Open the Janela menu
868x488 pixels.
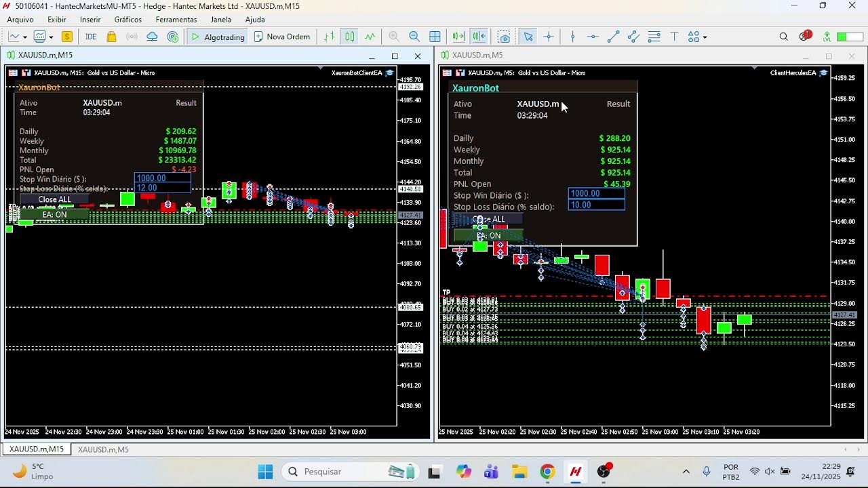(x=221, y=20)
